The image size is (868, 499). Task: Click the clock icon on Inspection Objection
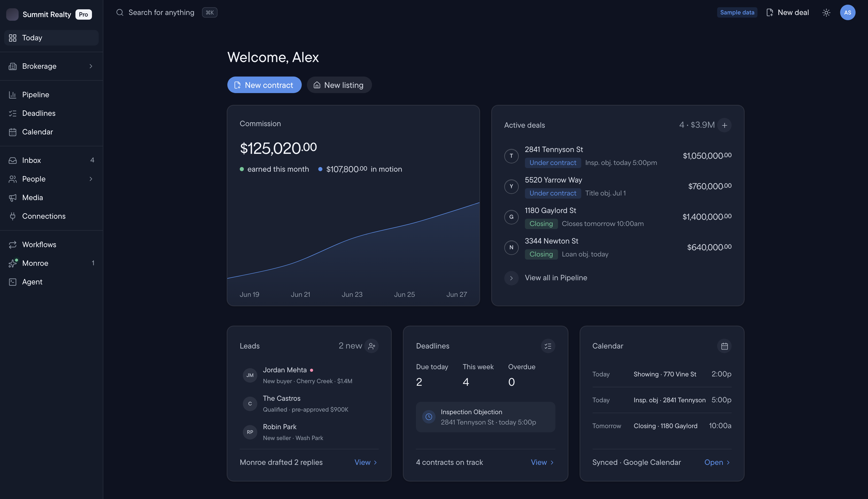tap(428, 417)
